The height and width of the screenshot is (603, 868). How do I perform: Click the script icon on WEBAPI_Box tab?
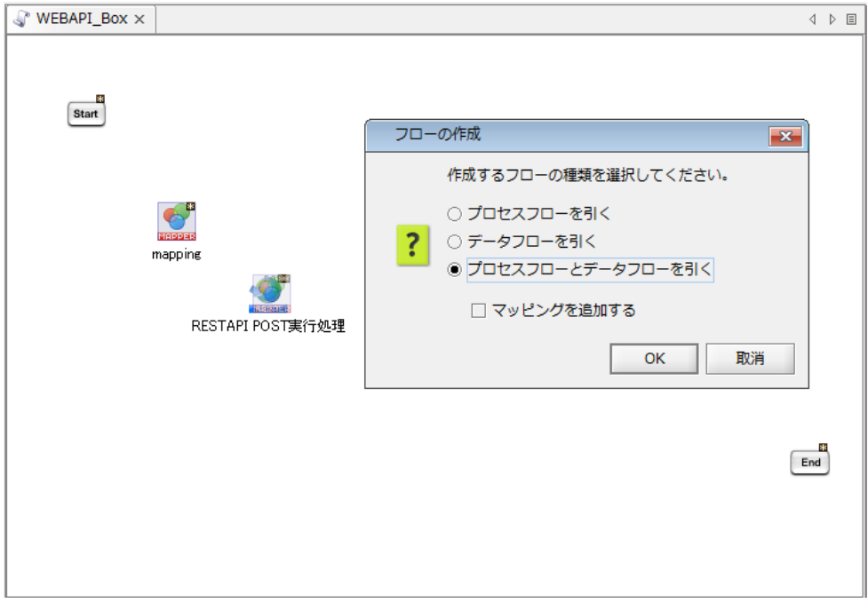(x=21, y=19)
